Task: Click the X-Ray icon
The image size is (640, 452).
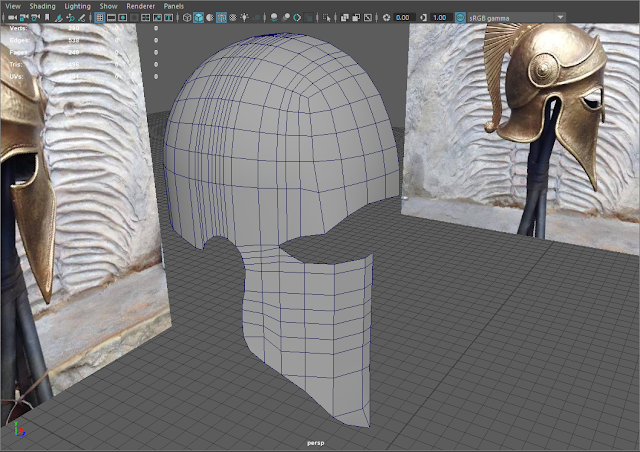Action: coord(345,18)
